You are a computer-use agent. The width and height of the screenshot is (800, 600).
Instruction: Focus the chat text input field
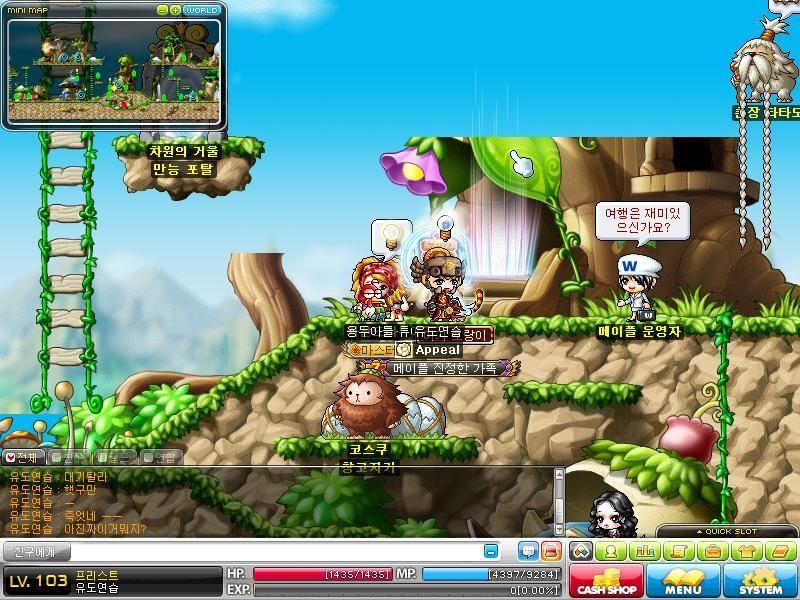point(276,552)
